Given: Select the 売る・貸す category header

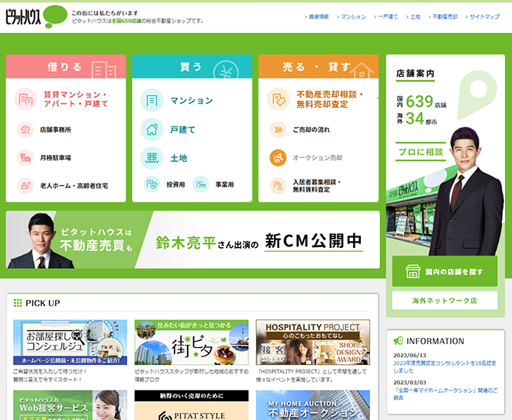Looking at the screenshot, I should (318, 67).
